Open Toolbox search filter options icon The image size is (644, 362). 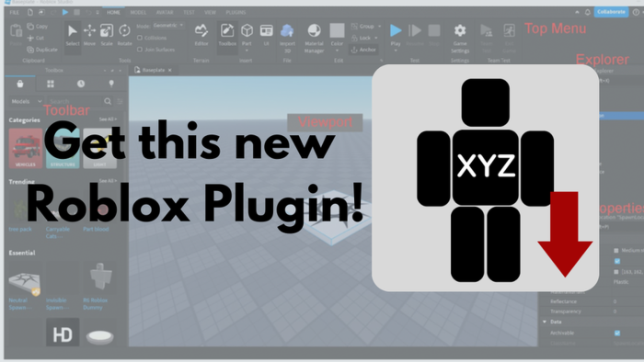pyautogui.click(x=120, y=101)
